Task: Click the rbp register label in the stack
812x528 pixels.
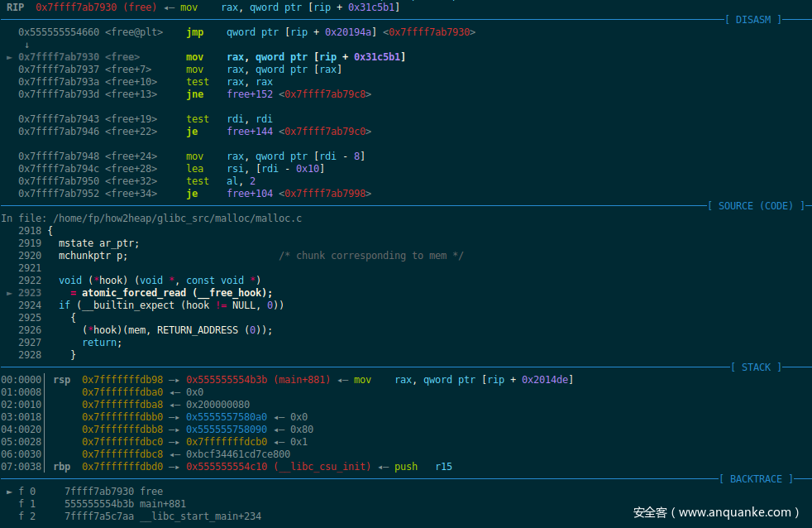Action: [62, 467]
